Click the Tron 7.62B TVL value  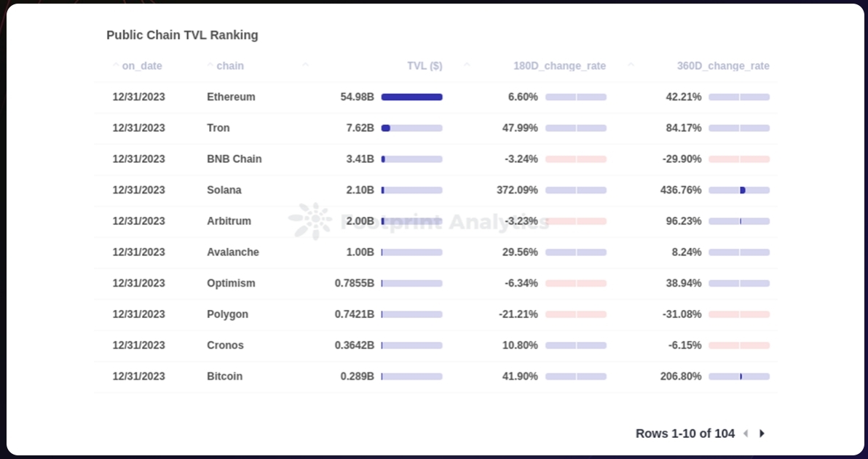(x=360, y=128)
